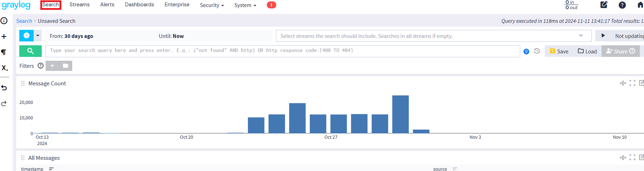Save the current search

coord(559,51)
